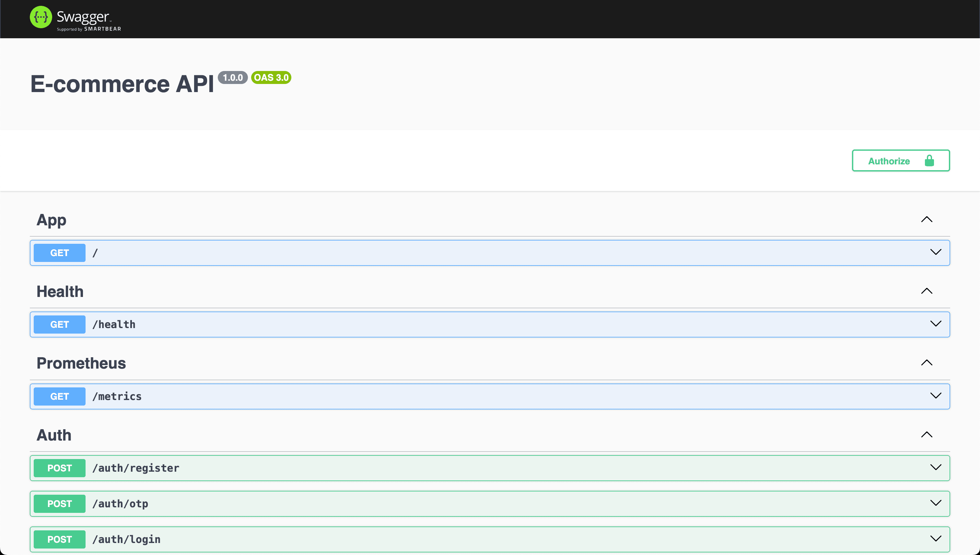Screen dimensions: 980x555
Task: Collapse the App section chevron
Action: 926,219
